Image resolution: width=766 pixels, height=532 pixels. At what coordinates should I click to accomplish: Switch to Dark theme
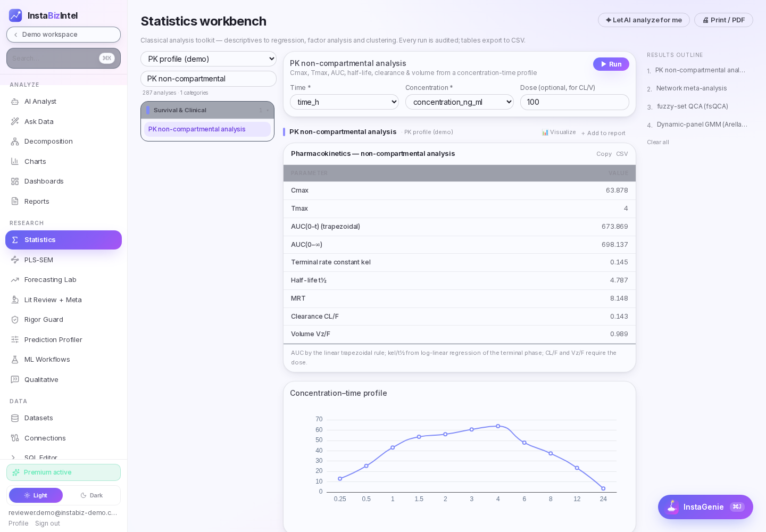pyautogui.click(x=91, y=495)
